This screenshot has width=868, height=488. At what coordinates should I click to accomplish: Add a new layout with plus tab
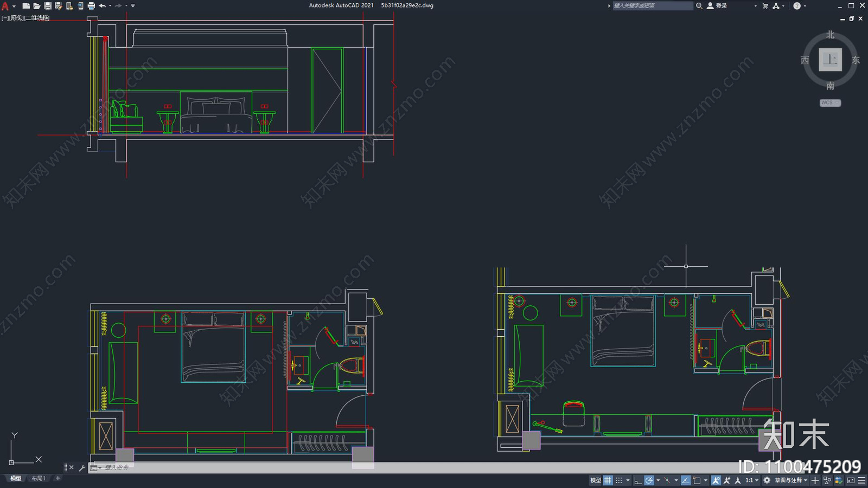tap(58, 478)
